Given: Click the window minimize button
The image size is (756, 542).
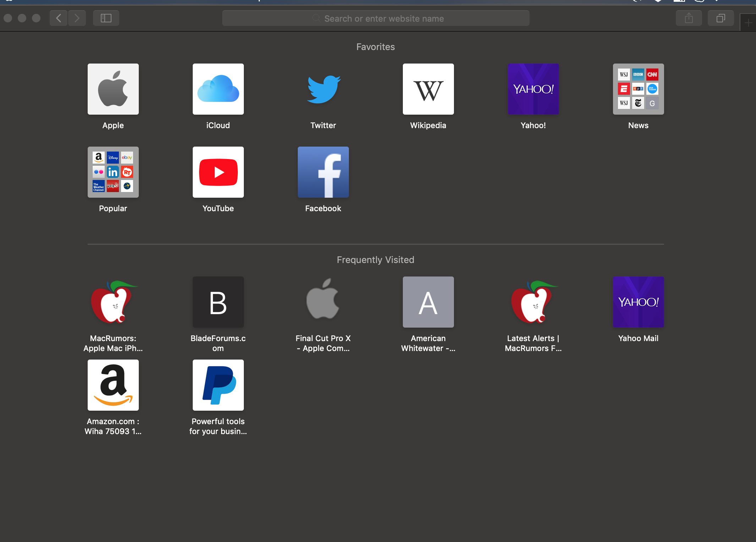Looking at the screenshot, I should (x=22, y=18).
